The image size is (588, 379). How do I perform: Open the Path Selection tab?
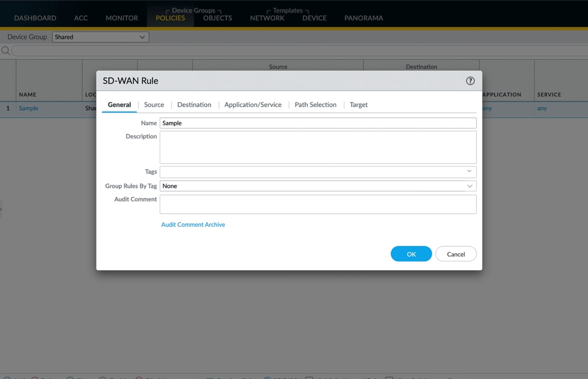(315, 105)
